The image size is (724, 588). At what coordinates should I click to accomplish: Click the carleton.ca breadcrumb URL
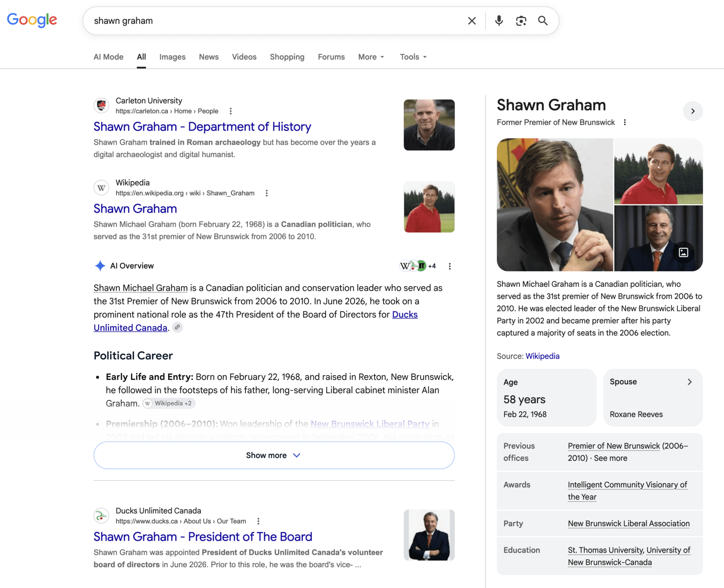point(167,111)
